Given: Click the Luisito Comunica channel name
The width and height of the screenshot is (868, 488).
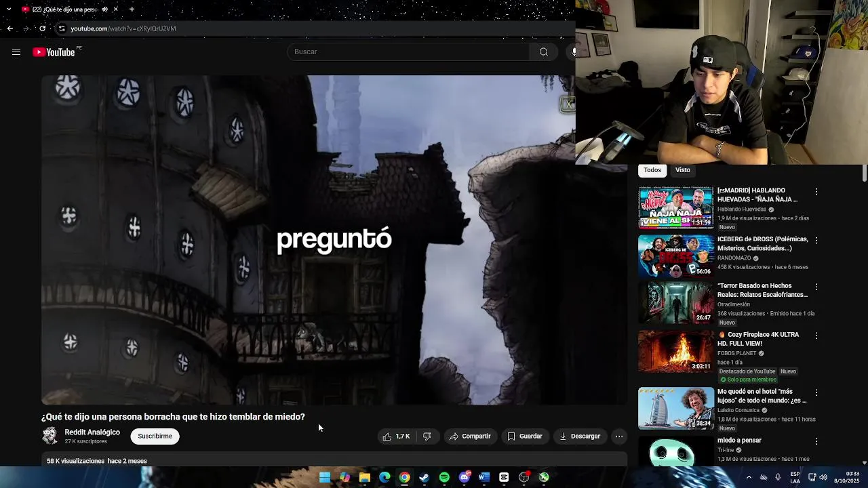Looking at the screenshot, I should click(x=738, y=410).
